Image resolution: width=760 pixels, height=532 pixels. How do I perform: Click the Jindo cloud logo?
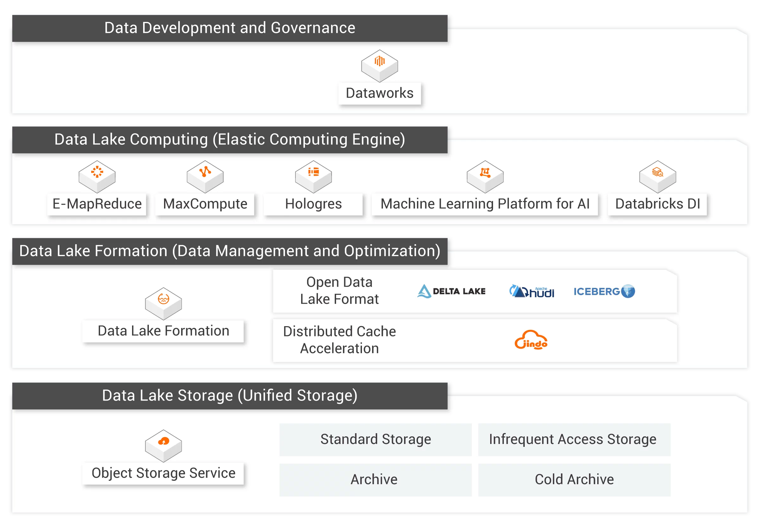pos(531,340)
